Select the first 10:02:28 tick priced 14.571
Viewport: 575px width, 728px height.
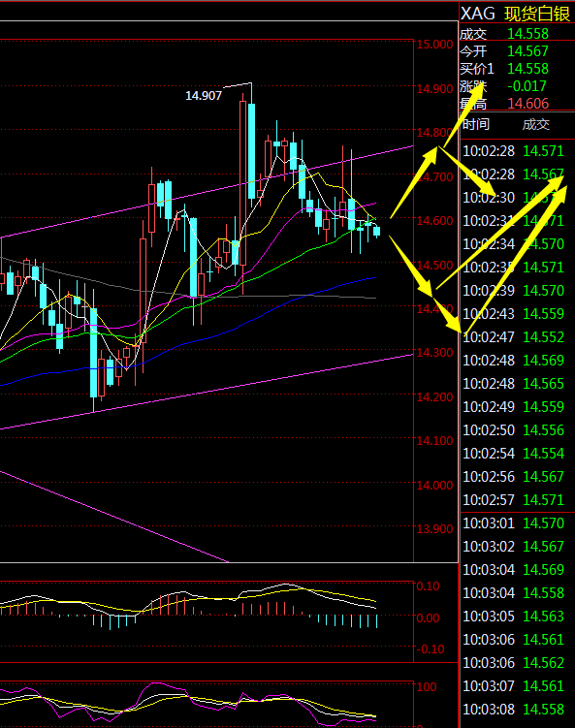point(513,151)
